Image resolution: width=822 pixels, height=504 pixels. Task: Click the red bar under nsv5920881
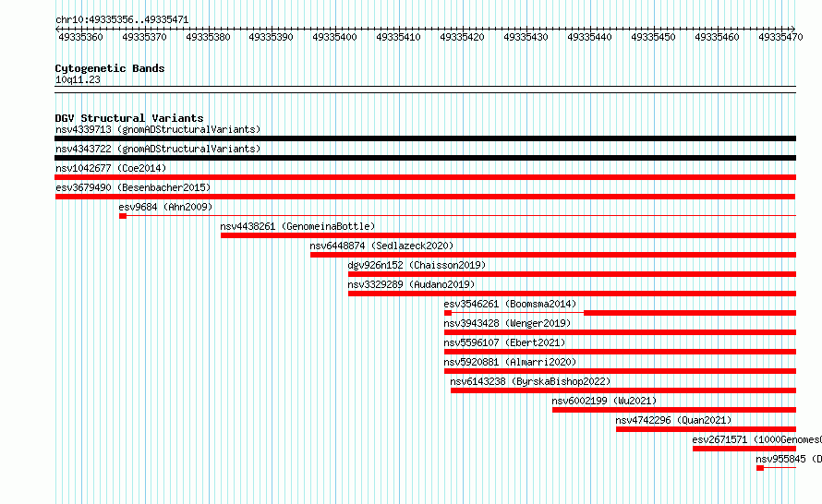coord(620,371)
